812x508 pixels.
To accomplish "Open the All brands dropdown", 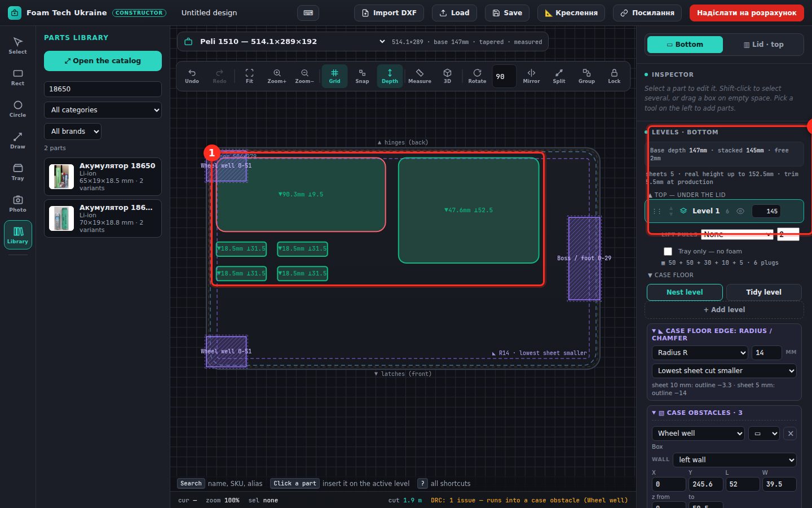I will point(73,132).
